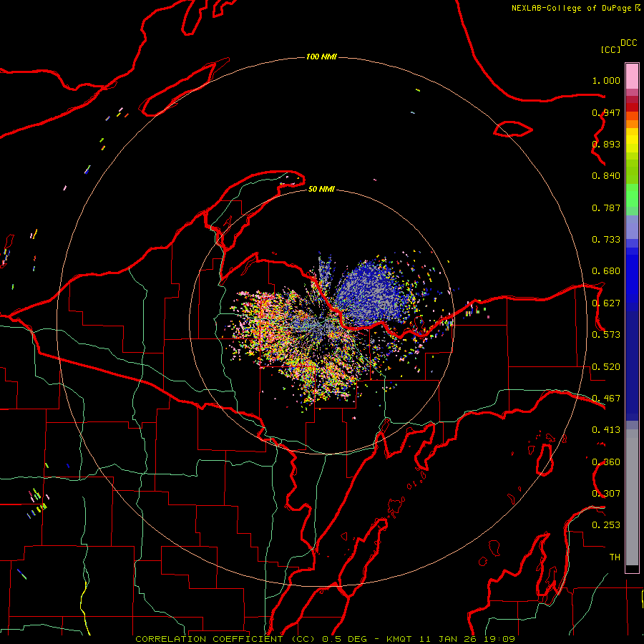
Task: Click the 0.413 legend value
Action: (x=606, y=430)
